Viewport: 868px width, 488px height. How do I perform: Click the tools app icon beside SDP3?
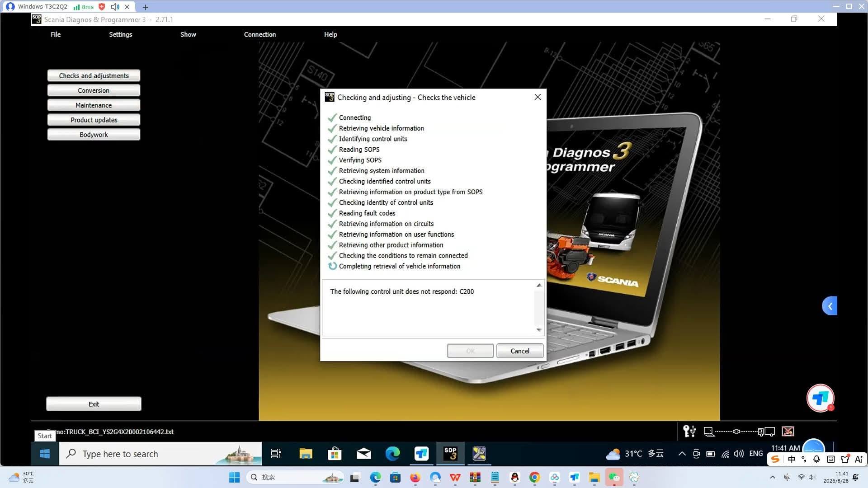click(479, 454)
